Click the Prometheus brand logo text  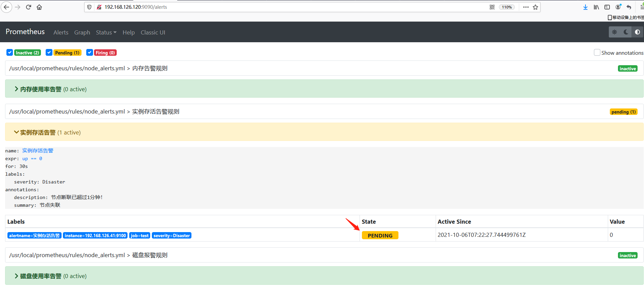coord(25,32)
